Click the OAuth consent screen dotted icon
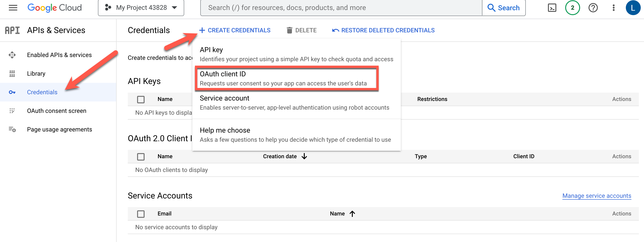The image size is (644, 242). (x=12, y=111)
